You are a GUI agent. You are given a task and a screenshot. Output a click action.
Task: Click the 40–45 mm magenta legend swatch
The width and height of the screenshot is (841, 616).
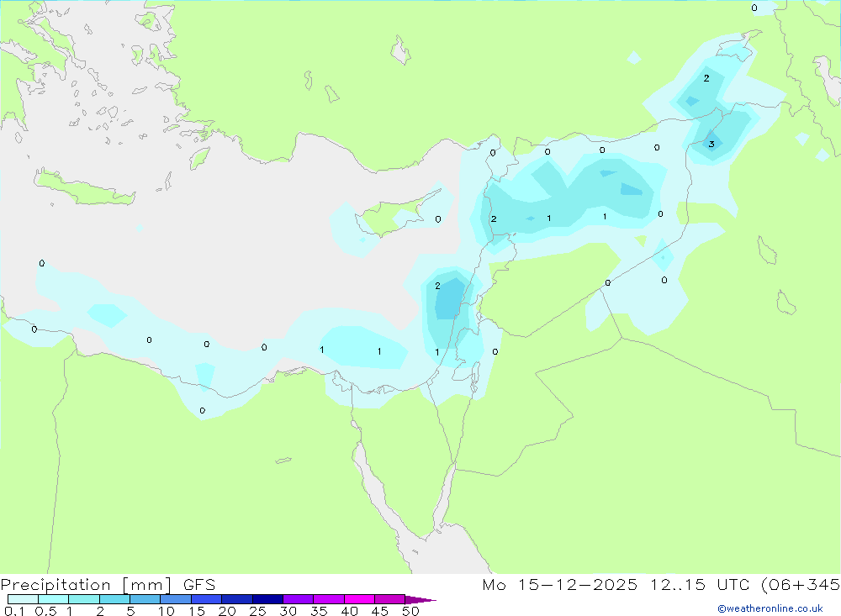(x=359, y=599)
